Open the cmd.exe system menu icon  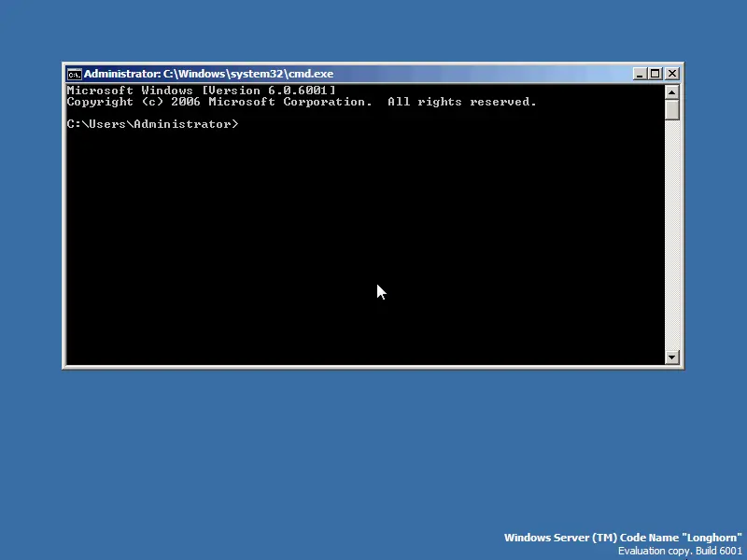point(74,74)
